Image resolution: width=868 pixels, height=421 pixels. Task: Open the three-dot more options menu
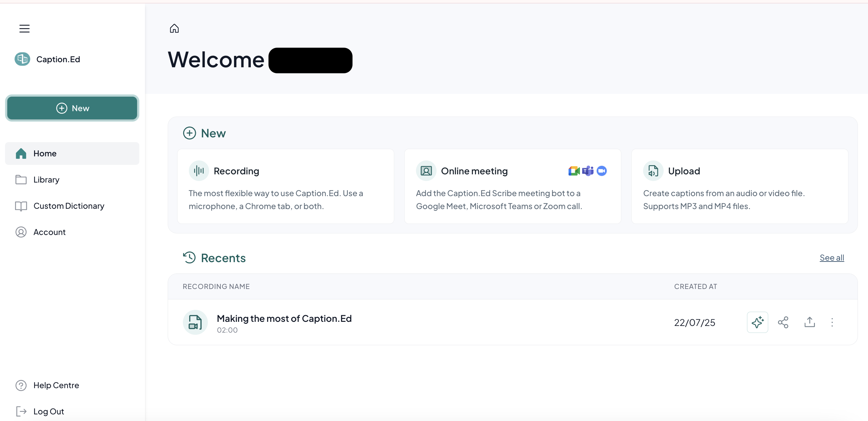(x=832, y=322)
